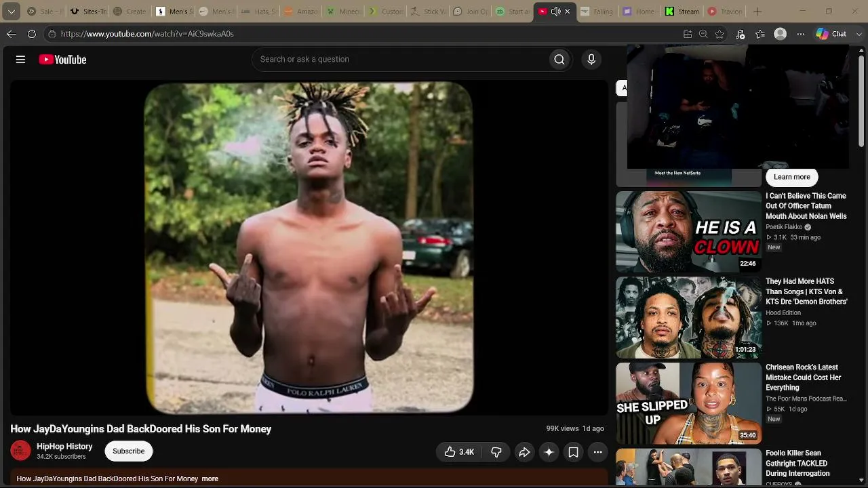Switch to the Stick W tab
Image resolution: width=868 pixels, height=488 pixels.
(428, 12)
